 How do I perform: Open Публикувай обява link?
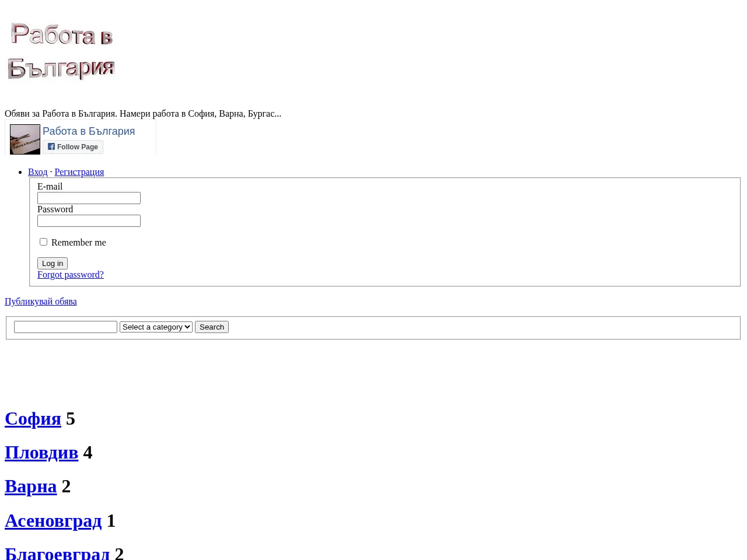point(41,302)
